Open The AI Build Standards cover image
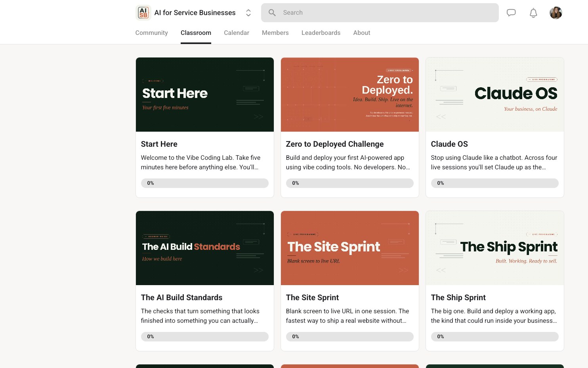 (x=205, y=248)
